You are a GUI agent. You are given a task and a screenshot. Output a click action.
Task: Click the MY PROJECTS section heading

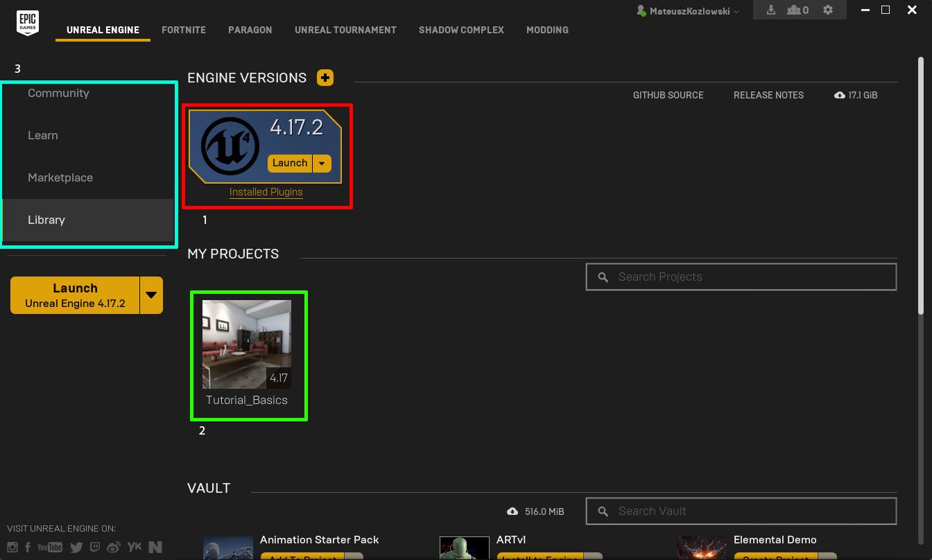(x=233, y=254)
